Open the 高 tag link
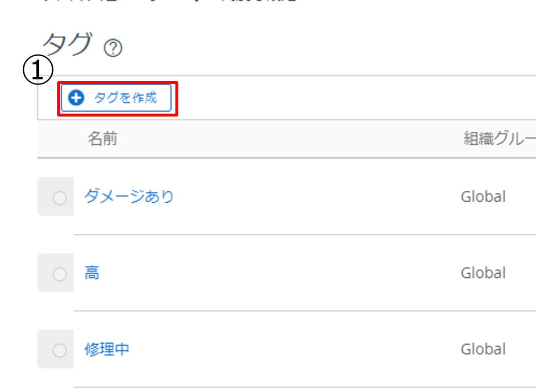This screenshot has width=536, height=392. pyautogui.click(x=92, y=273)
